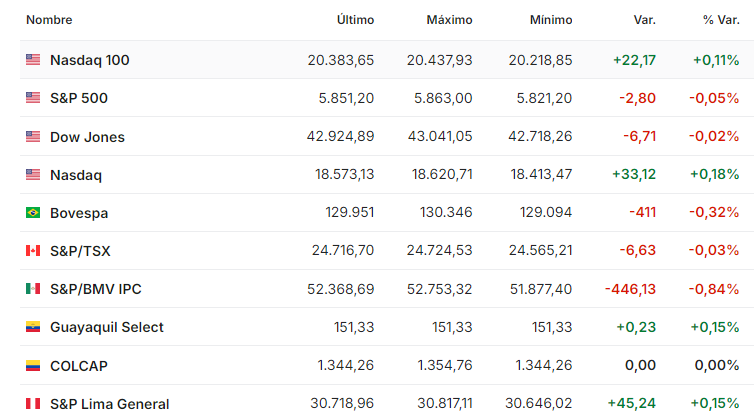Select the percent change -0,05%
This screenshot has width=754, height=418.
(x=714, y=98)
